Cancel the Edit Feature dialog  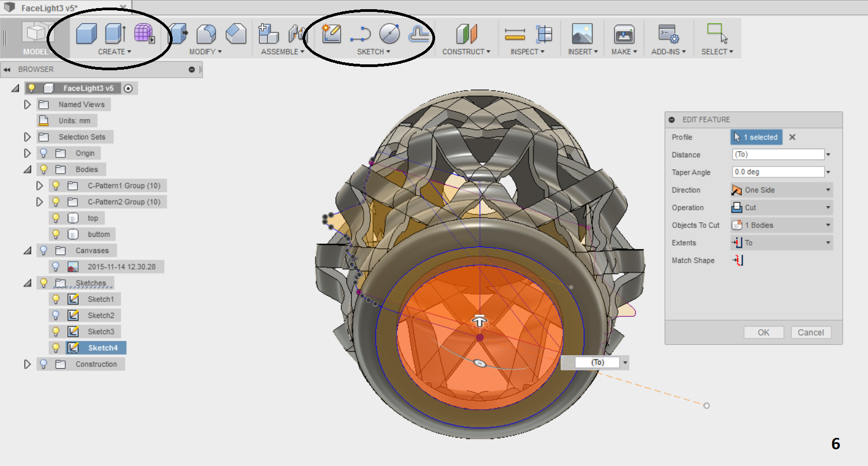811,332
